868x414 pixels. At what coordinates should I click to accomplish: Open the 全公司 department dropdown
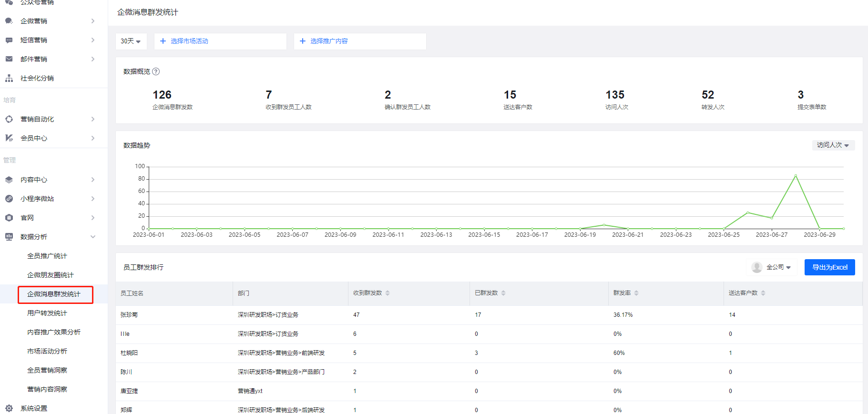click(772, 267)
